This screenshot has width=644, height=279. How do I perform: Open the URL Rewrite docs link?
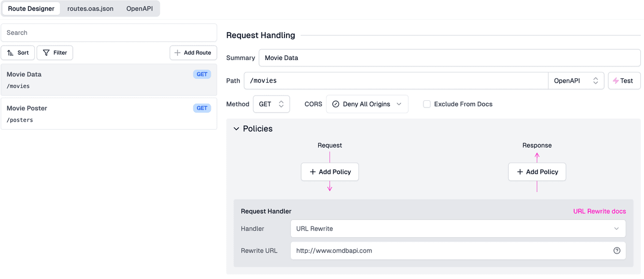(599, 211)
